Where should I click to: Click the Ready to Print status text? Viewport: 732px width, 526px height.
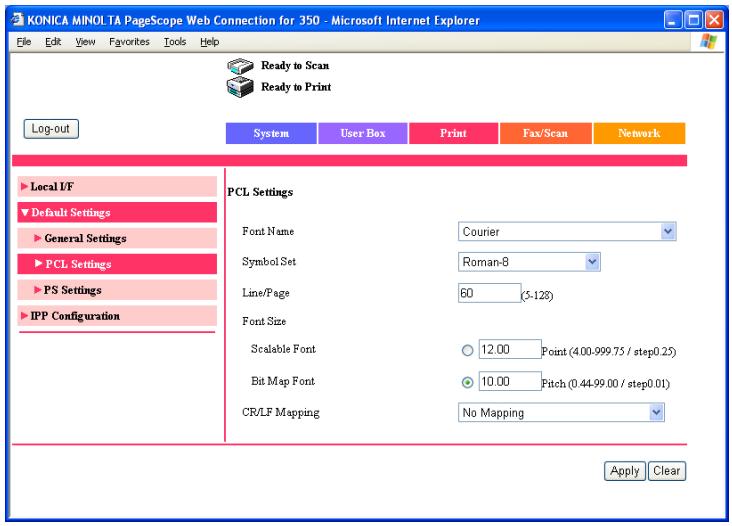pos(296,87)
